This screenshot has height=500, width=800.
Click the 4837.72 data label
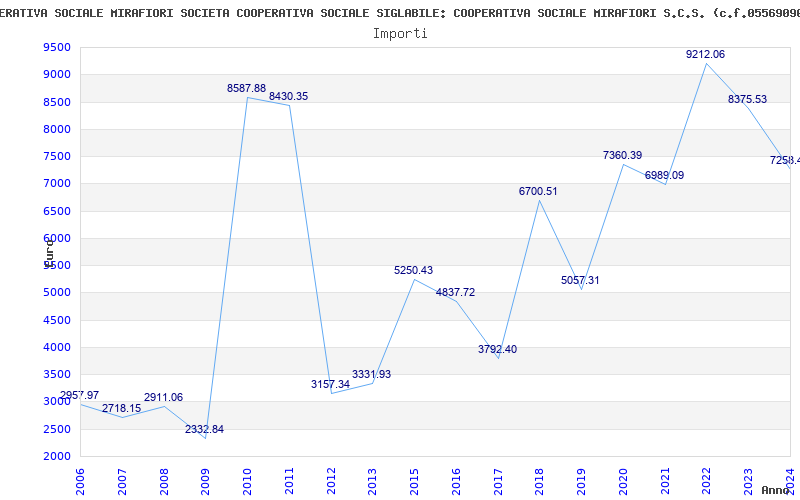coord(455,292)
